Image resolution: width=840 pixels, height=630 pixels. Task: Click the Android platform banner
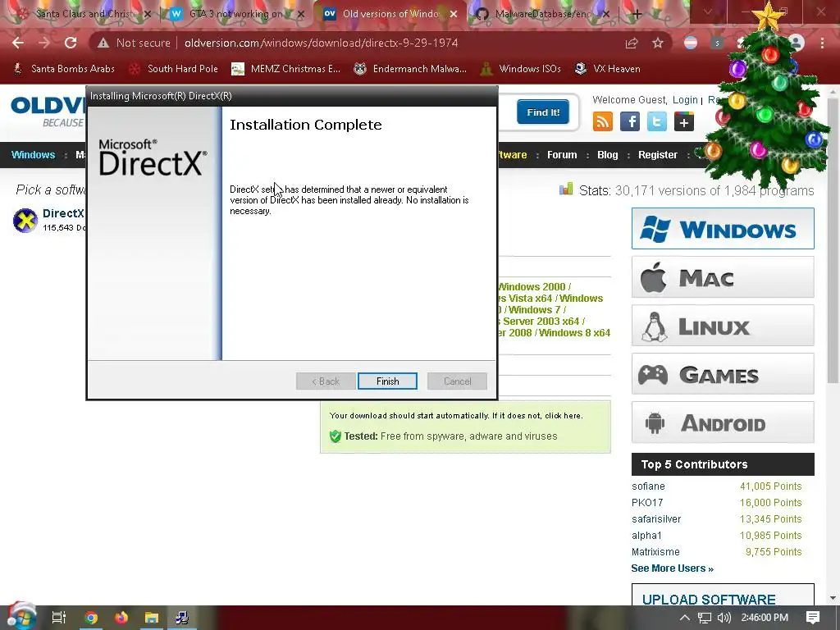[x=723, y=422]
